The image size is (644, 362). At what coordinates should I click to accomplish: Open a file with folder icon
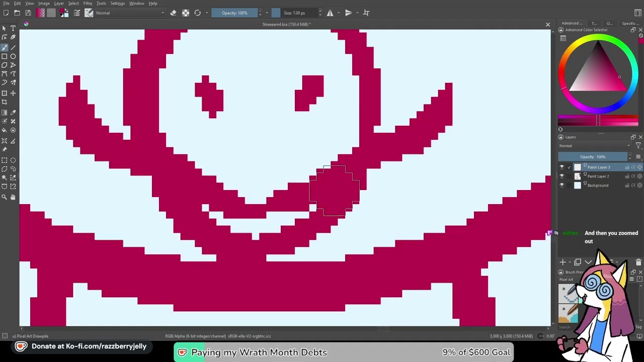pos(17,13)
